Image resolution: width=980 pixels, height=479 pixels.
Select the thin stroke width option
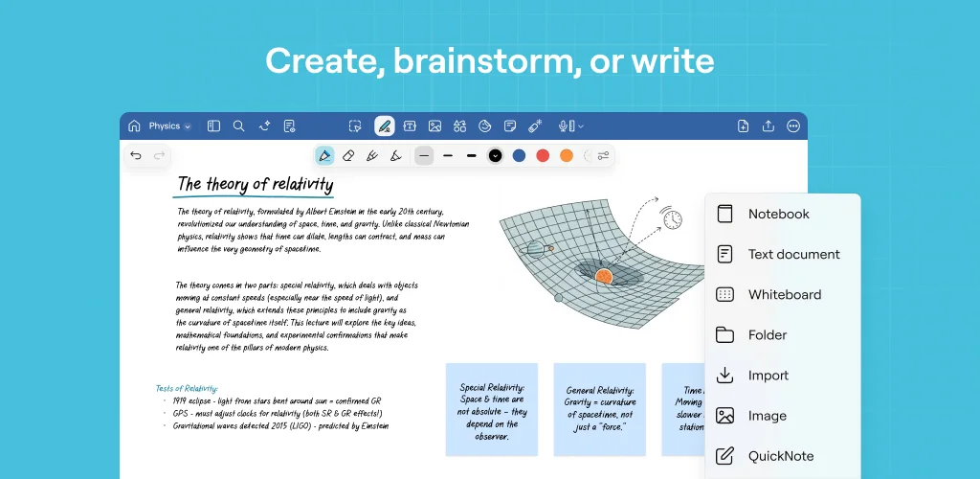424,156
